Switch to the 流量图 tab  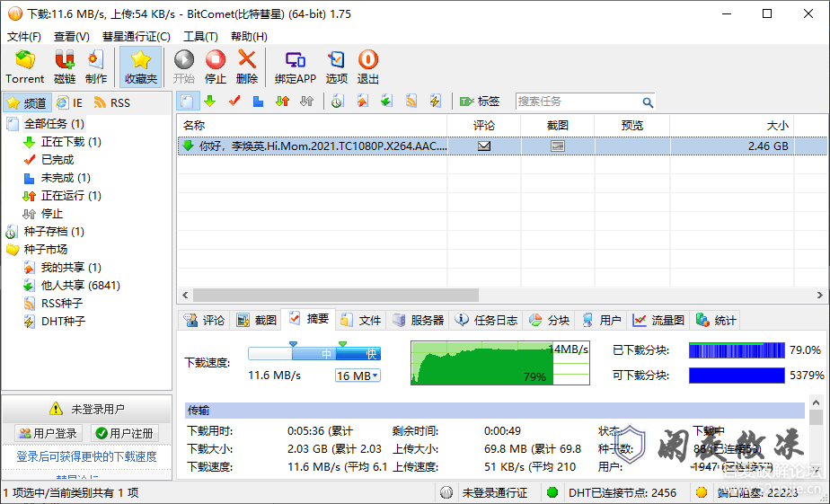pyautogui.click(x=658, y=320)
